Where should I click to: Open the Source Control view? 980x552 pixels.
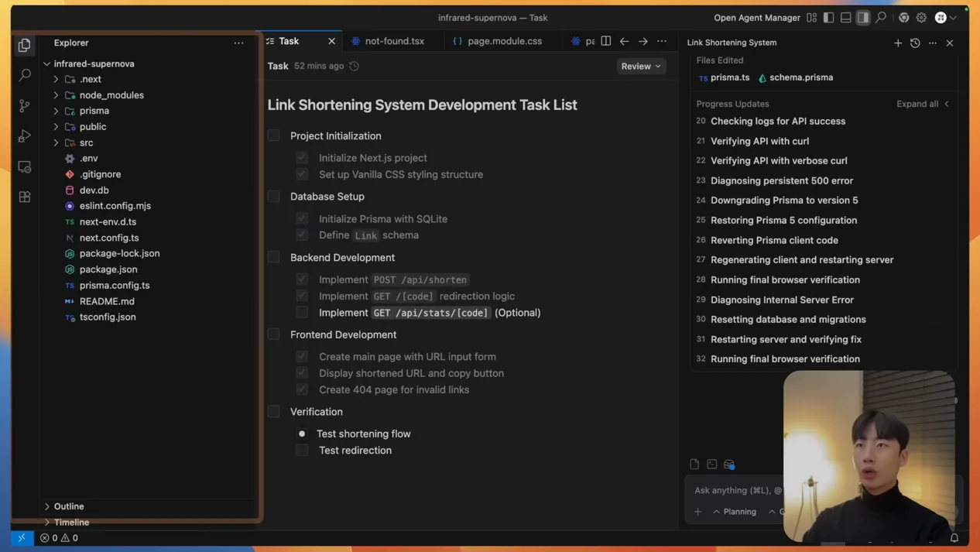point(25,105)
